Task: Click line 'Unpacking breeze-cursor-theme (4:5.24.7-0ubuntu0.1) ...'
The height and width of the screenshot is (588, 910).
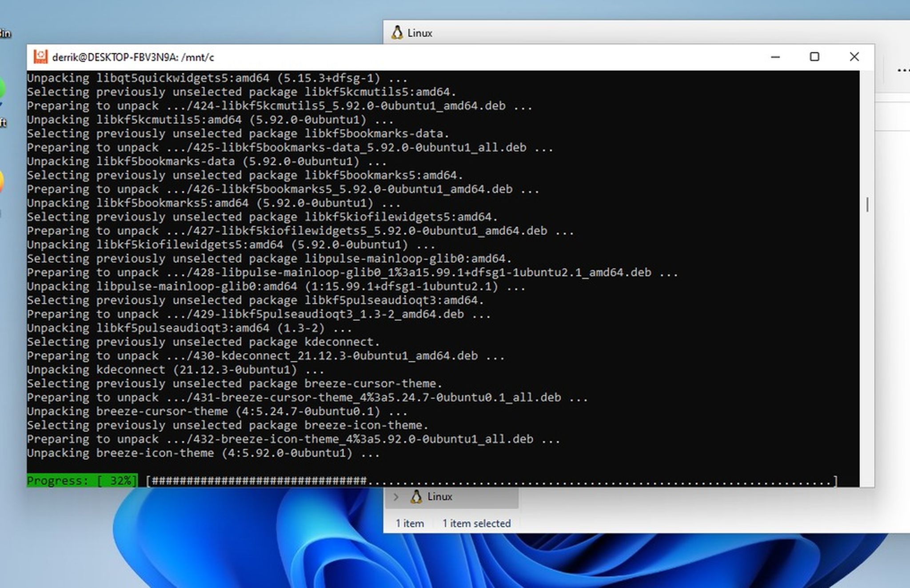Action: click(217, 412)
